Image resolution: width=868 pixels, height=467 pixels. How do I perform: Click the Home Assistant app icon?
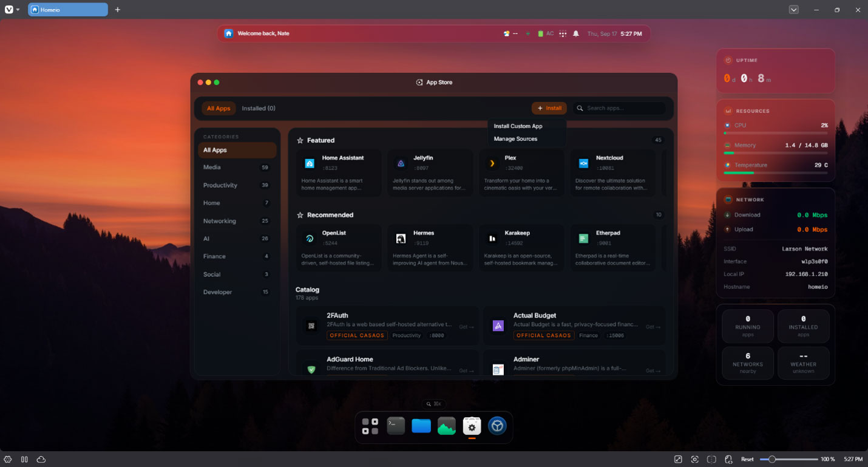(x=310, y=163)
